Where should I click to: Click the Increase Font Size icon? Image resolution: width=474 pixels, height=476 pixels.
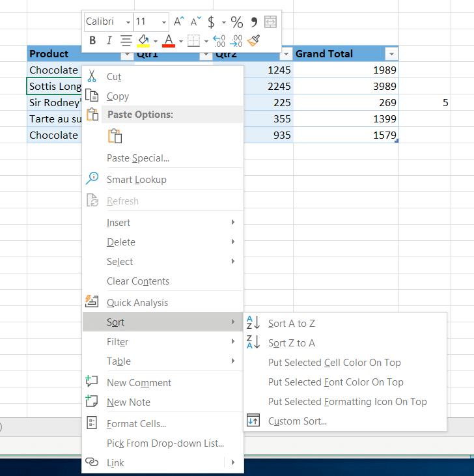coord(179,22)
